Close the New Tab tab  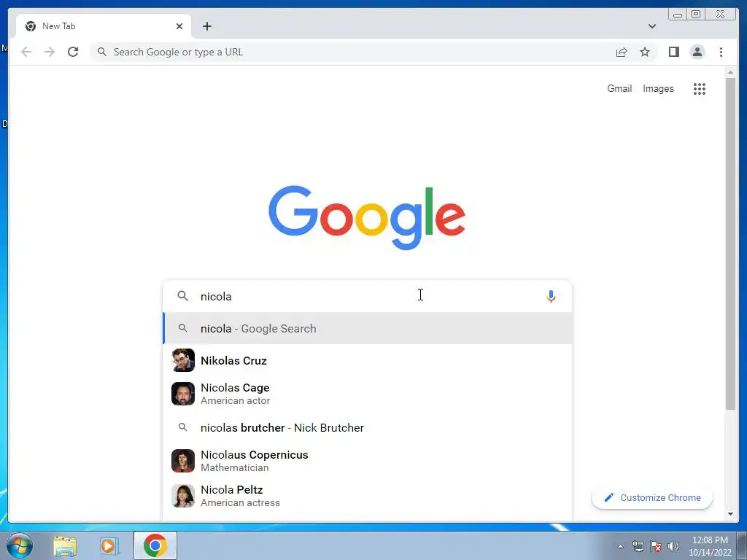coord(179,26)
